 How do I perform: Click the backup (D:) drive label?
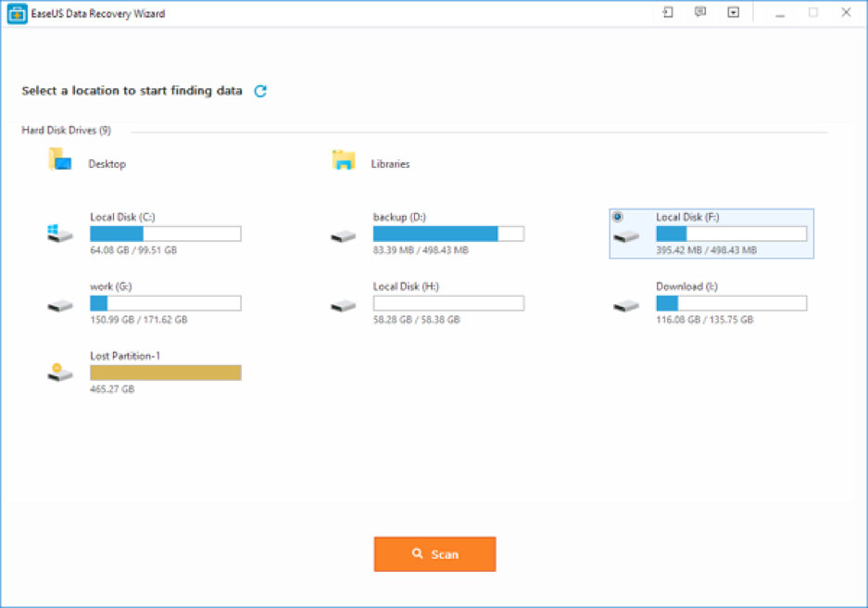[x=399, y=217]
